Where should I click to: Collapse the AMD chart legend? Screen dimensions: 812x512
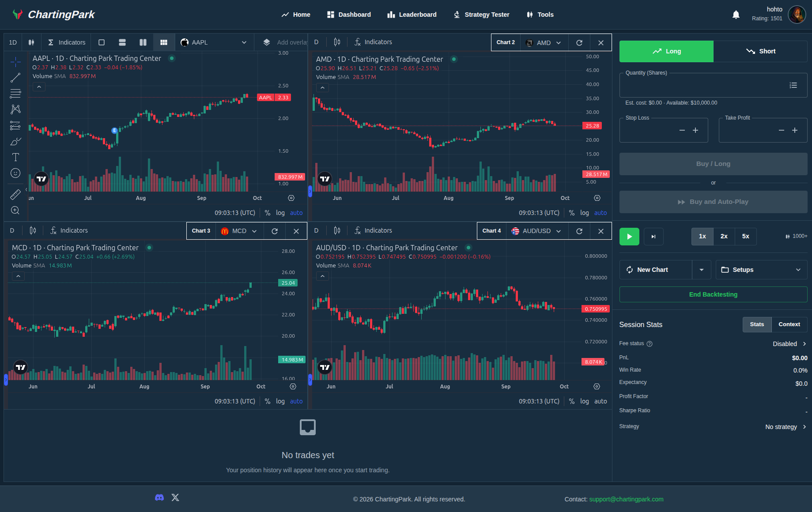322,88
